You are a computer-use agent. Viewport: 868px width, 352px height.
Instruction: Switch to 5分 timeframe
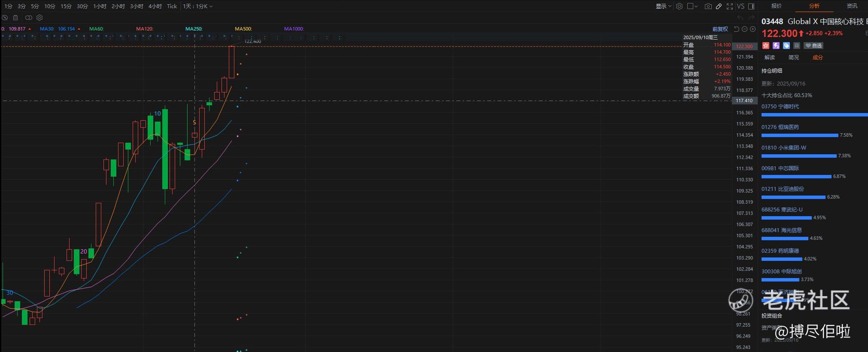click(35, 6)
